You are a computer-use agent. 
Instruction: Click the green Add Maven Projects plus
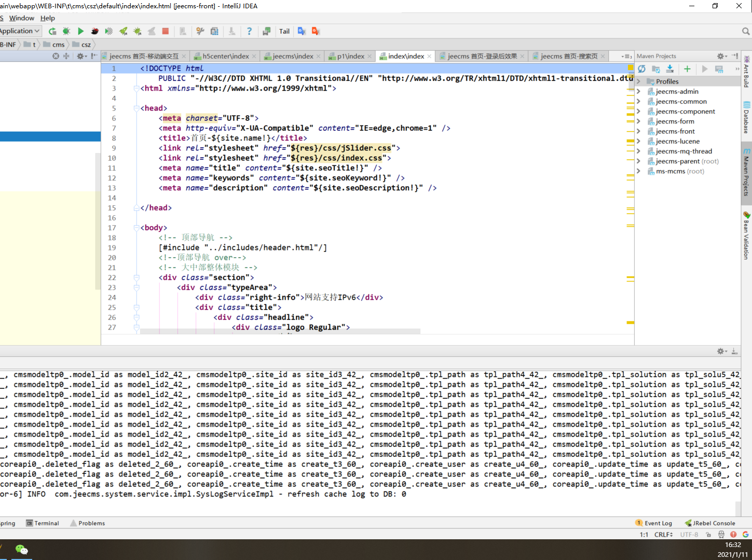pyautogui.click(x=687, y=69)
